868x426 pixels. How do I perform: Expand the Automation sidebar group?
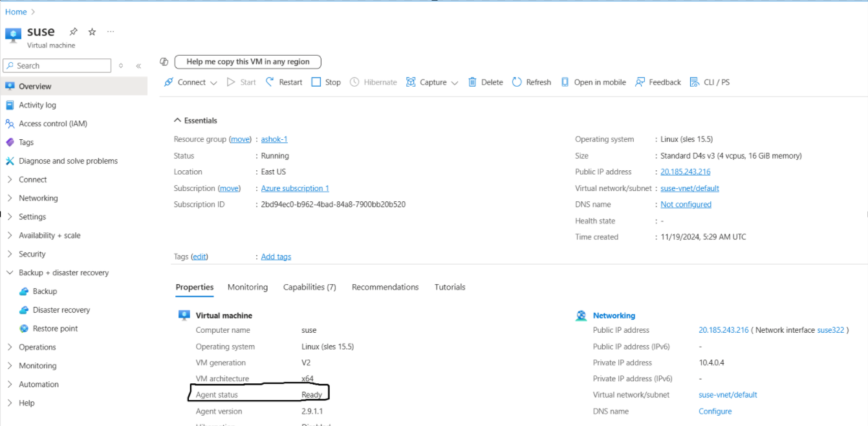10,385
